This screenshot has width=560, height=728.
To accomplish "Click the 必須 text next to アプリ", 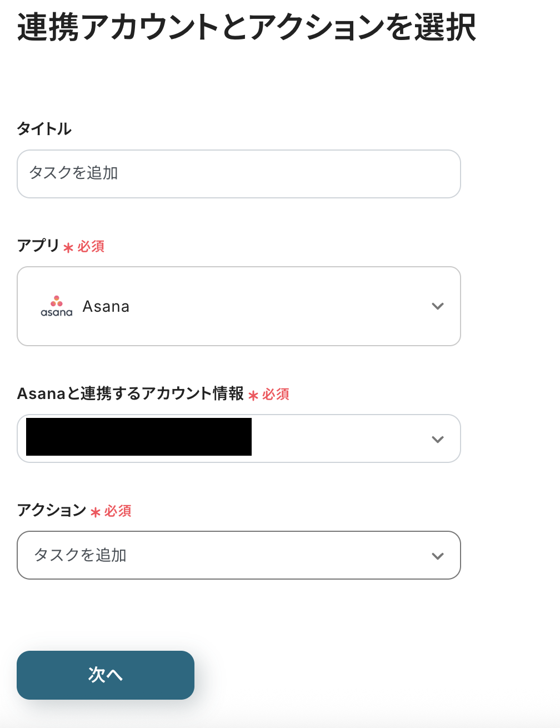I will pos(91,247).
